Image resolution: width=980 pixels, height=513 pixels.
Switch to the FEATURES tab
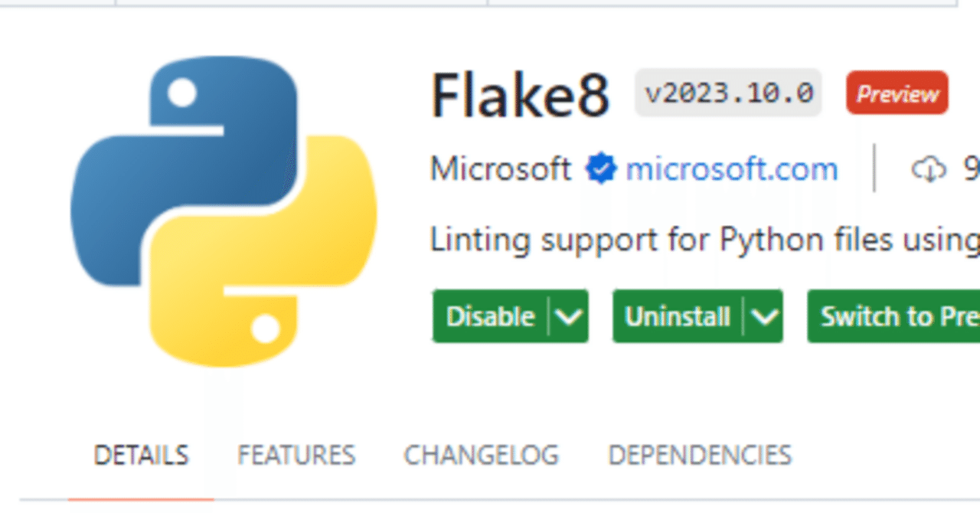296,455
